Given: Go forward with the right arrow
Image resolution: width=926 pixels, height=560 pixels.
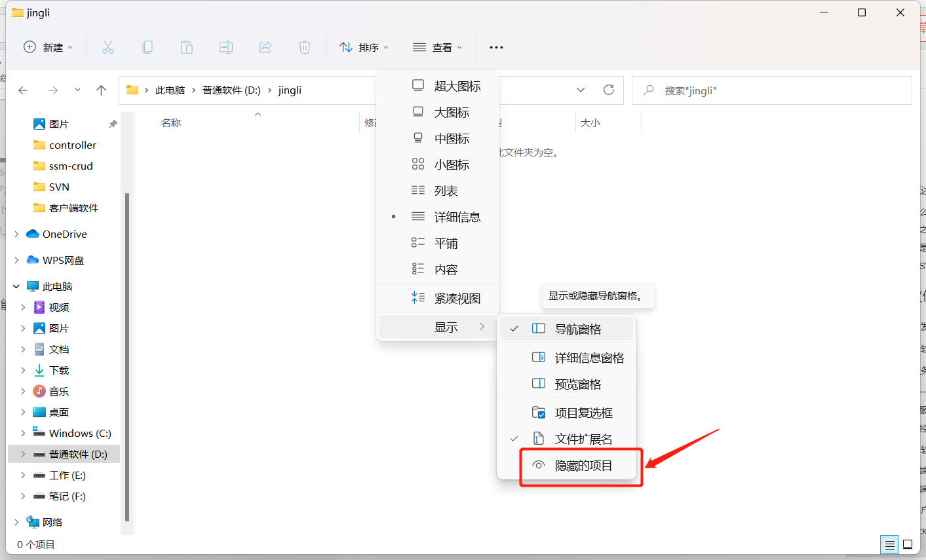Looking at the screenshot, I should (53, 90).
